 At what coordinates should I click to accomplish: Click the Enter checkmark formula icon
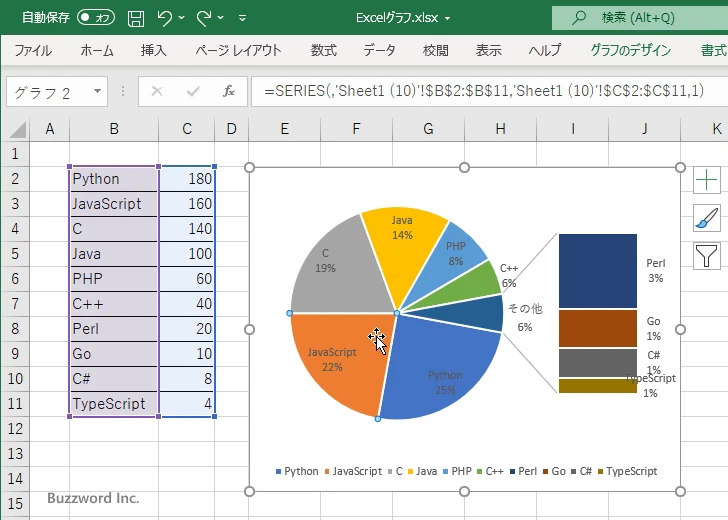pos(193,91)
